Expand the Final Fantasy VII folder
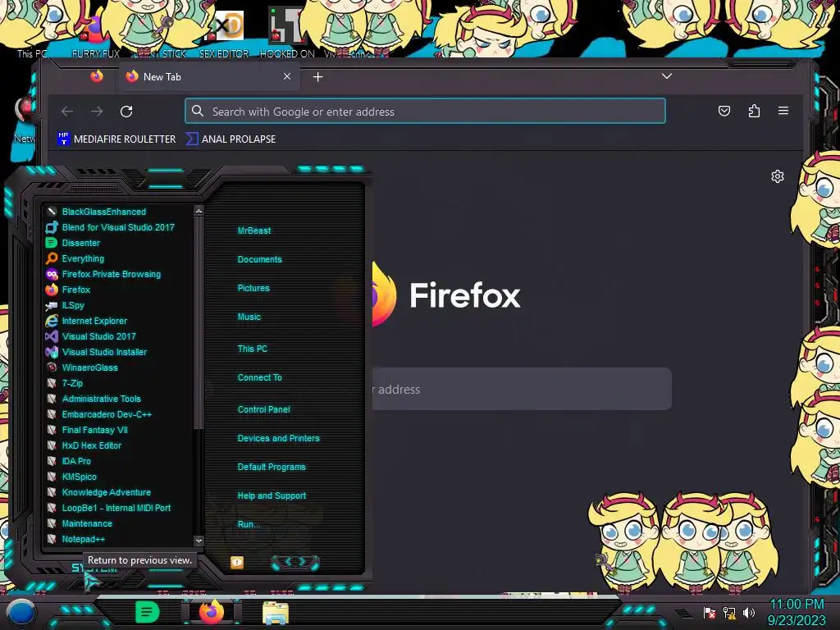 point(87,430)
